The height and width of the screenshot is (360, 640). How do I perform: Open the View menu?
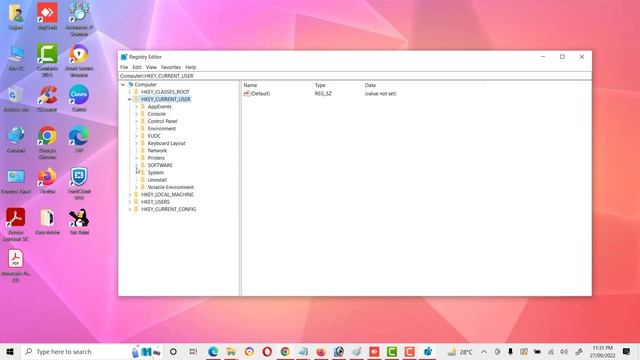(151, 67)
